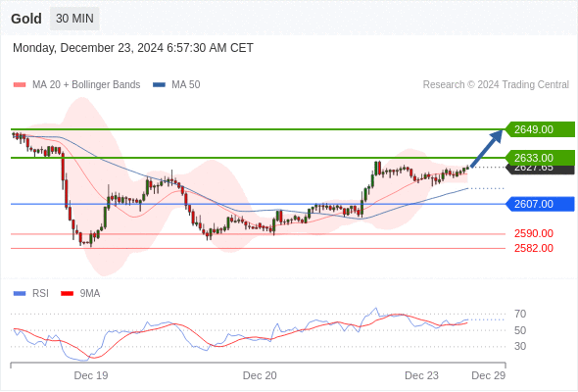
Task: Click the current price 2627.65 tag
Action: pos(540,170)
